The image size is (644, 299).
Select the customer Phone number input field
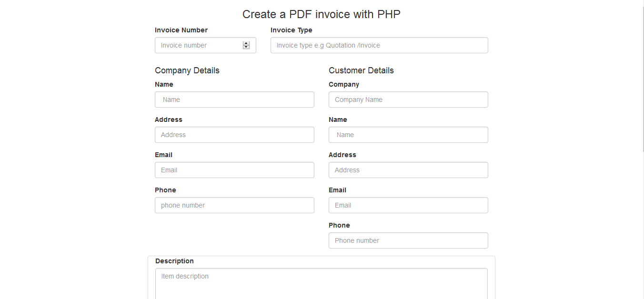click(x=408, y=240)
